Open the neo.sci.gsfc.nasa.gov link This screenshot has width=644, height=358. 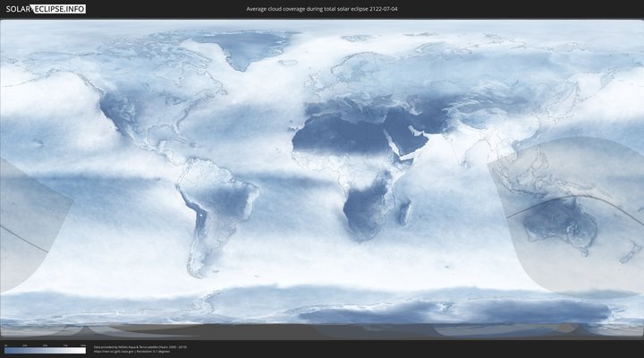[113, 351]
